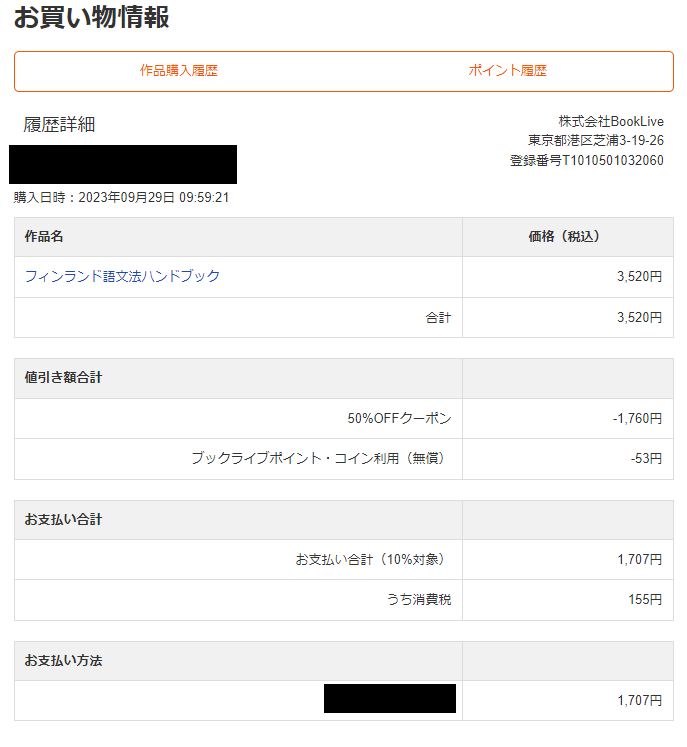Click the 合計 label in the item table

(x=438, y=318)
